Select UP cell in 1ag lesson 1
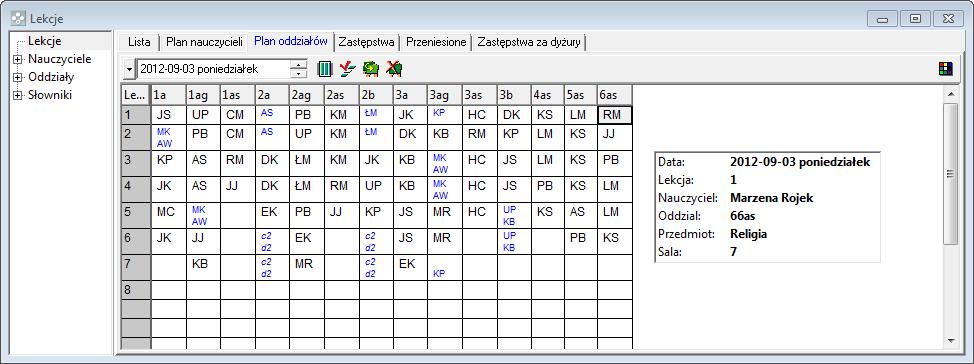 [203, 115]
